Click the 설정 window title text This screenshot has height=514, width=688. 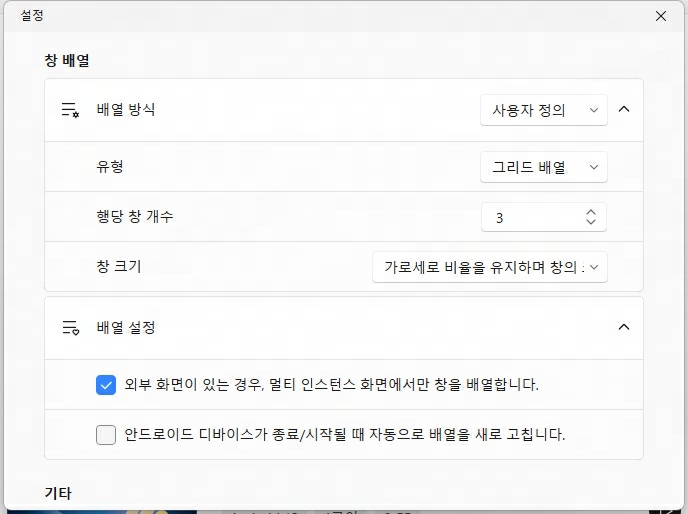32,15
